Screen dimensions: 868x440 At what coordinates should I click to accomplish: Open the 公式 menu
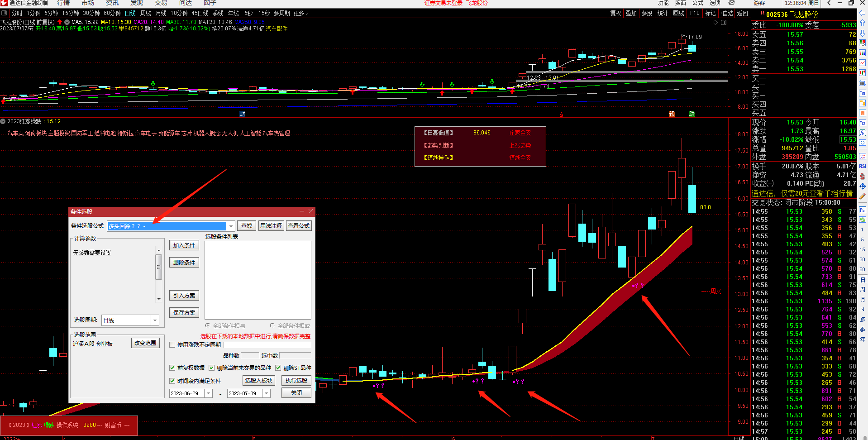point(697,3)
